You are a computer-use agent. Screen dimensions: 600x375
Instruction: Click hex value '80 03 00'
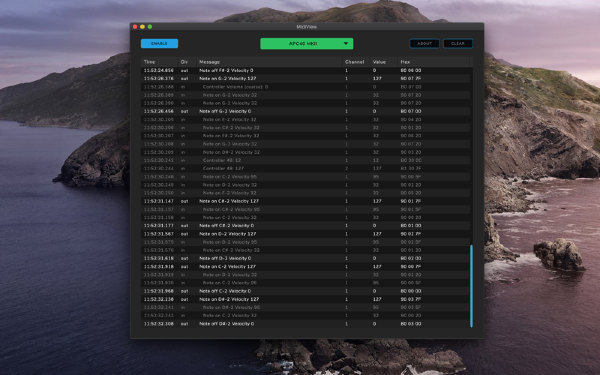coord(411,324)
